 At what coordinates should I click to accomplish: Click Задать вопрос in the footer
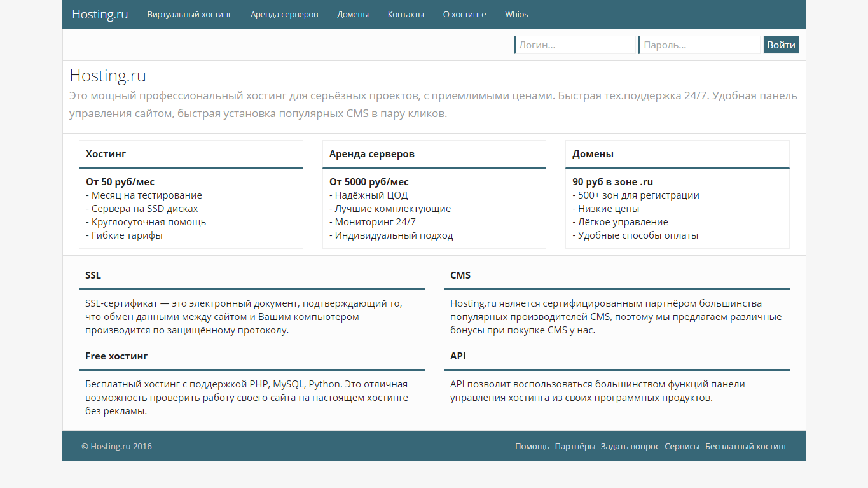[630, 446]
